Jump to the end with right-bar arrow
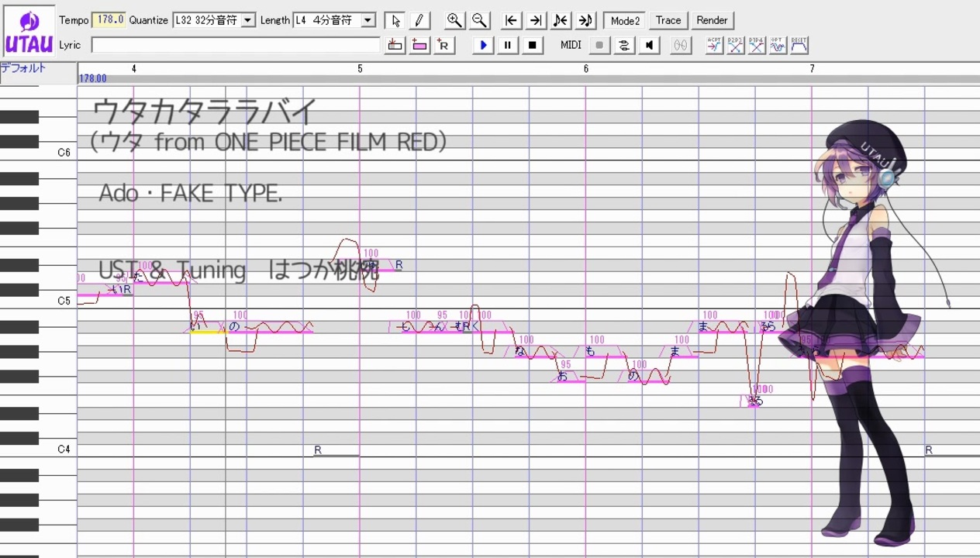 pyautogui.click(x=536, y=20)
